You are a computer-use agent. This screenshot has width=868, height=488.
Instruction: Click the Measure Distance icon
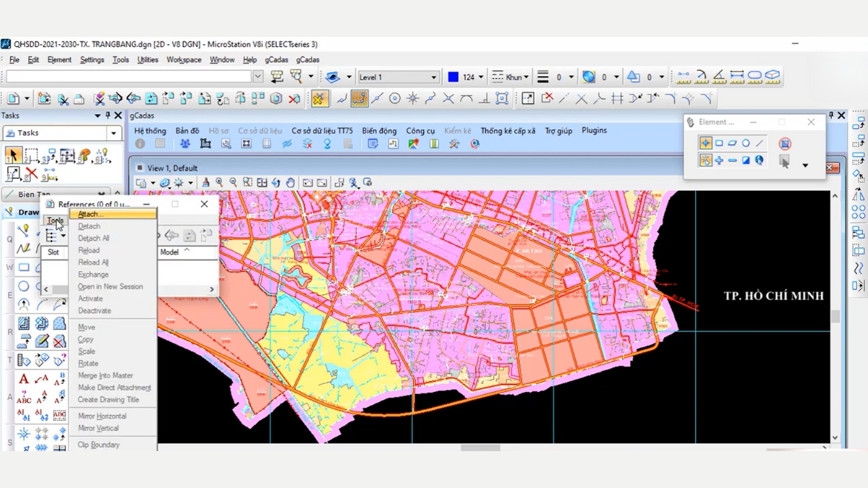(x=684, y=76)
